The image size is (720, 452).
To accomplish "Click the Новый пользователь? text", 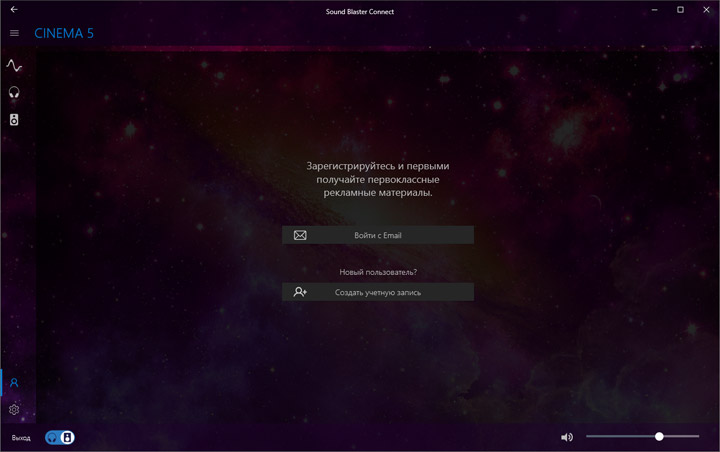I will pyautogui.click(x=378, y=272).
